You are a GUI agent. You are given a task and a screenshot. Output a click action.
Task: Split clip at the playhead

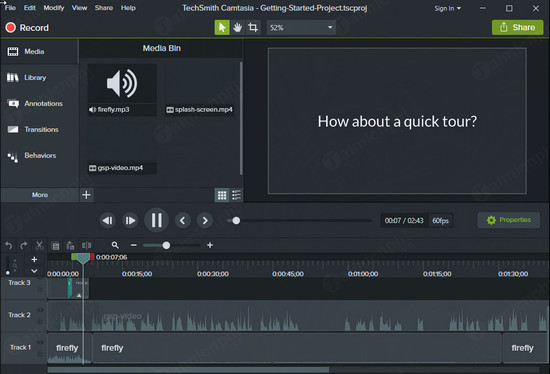[x=86, y=245]
